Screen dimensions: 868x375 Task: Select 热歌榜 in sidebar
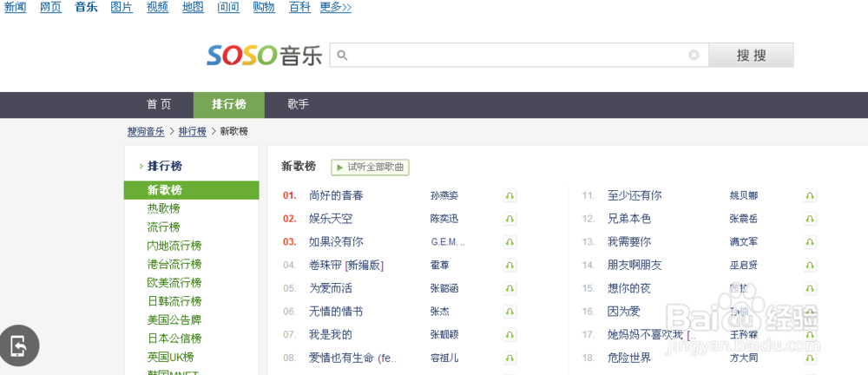tap(163, 209)
